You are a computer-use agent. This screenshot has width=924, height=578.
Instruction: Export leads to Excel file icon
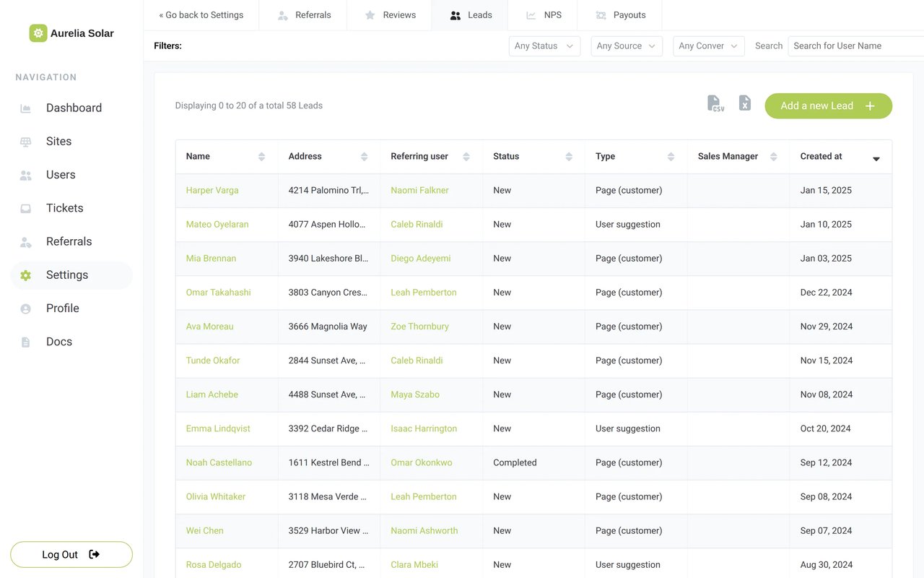point(745,103)
